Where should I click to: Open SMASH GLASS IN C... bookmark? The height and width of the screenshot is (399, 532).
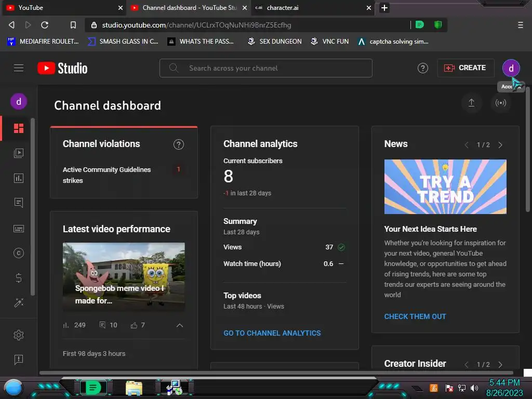tap(123, 42)
